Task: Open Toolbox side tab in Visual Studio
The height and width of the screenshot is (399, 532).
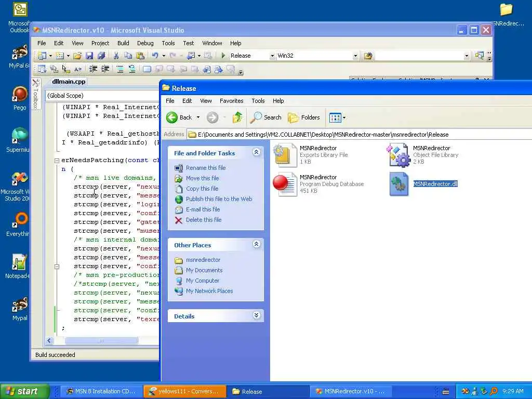Action: click(36, 95)
